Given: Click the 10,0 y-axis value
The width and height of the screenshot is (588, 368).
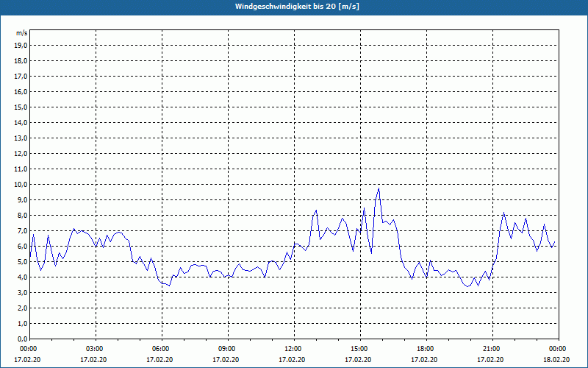Looking at the screenshot, I should click(x=21, y=185).
